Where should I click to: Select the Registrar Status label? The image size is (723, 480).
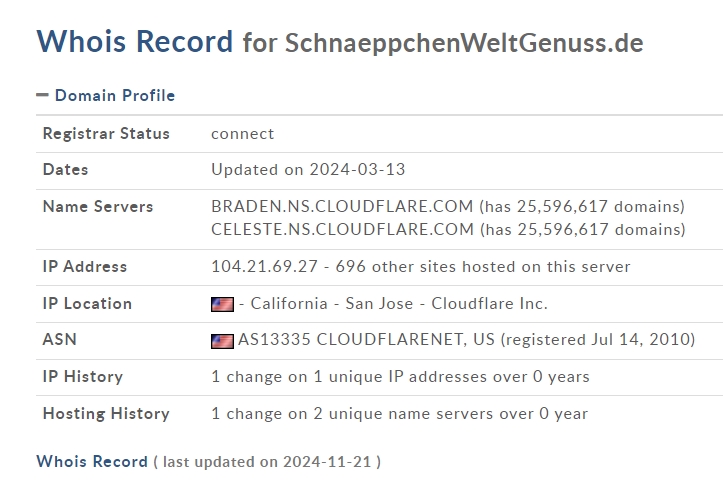point(106,133)
